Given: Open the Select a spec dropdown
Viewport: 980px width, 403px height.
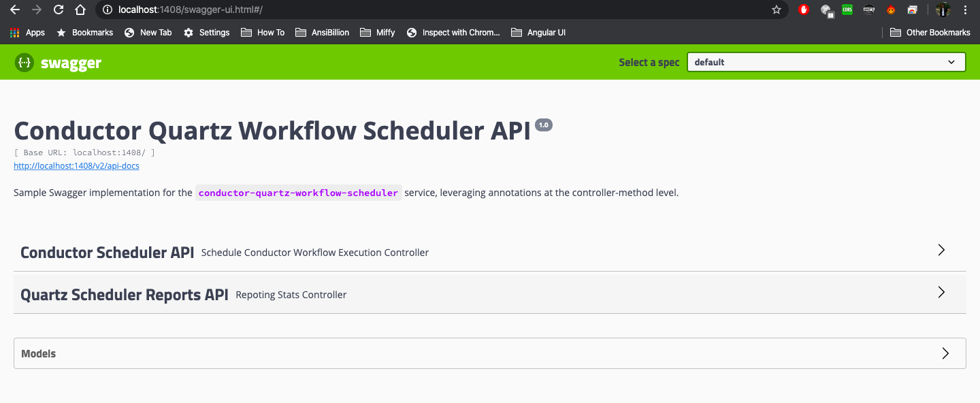Looking at the screenshot, I should (826, 62).
